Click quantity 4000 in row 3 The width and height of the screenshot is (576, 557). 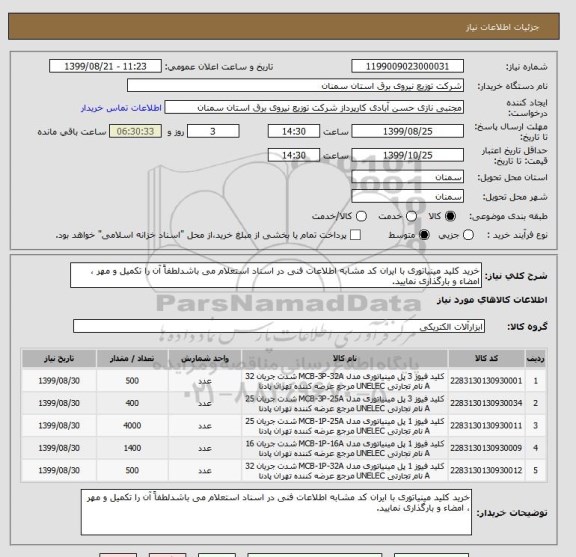(132, 426)
